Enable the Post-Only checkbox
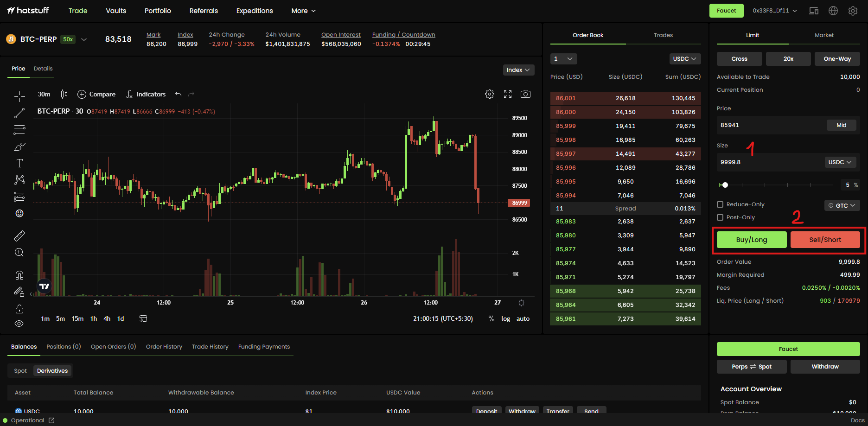 coord(720,217)
